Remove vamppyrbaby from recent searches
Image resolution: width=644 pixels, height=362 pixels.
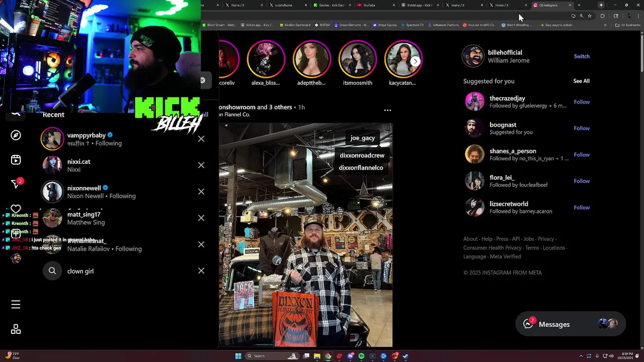(201, 139)
